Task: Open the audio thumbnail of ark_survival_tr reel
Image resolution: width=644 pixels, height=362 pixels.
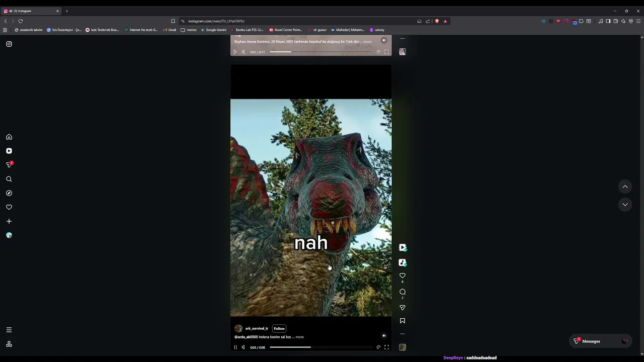Action: (403, 347)
